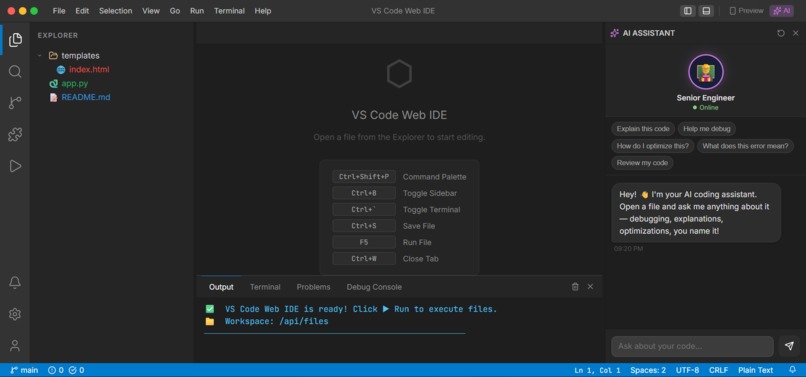This screenshot has height=377, width=806.
Task: Switch to the Problems tab
Action: pos(314,287)
